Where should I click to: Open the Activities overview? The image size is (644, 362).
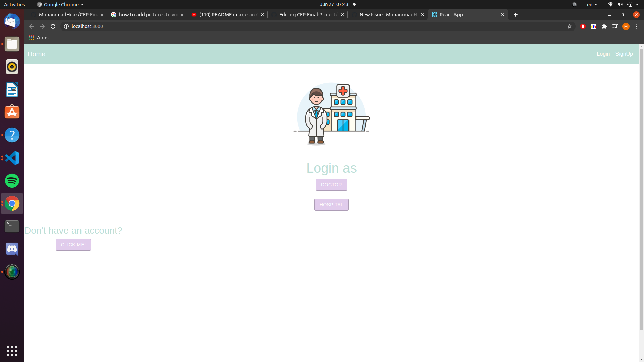[x=14, y=4]
